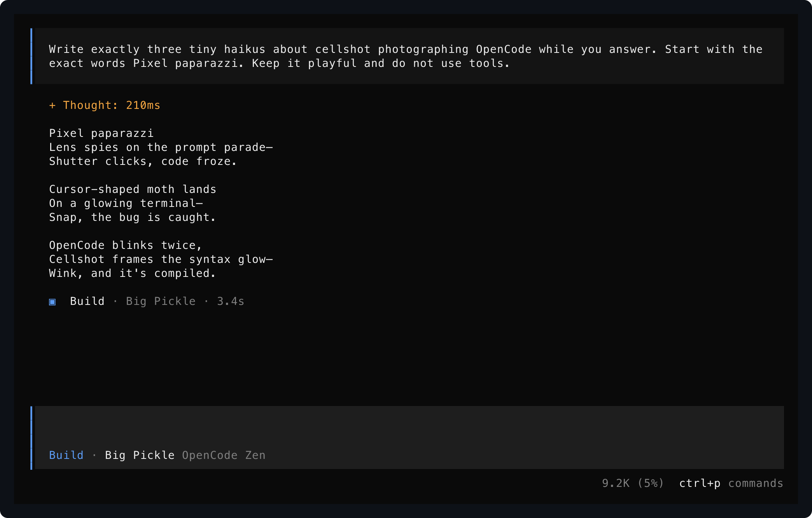
Task: Click 'Build' label next to the blue square icon
Action: pos(87,301)
